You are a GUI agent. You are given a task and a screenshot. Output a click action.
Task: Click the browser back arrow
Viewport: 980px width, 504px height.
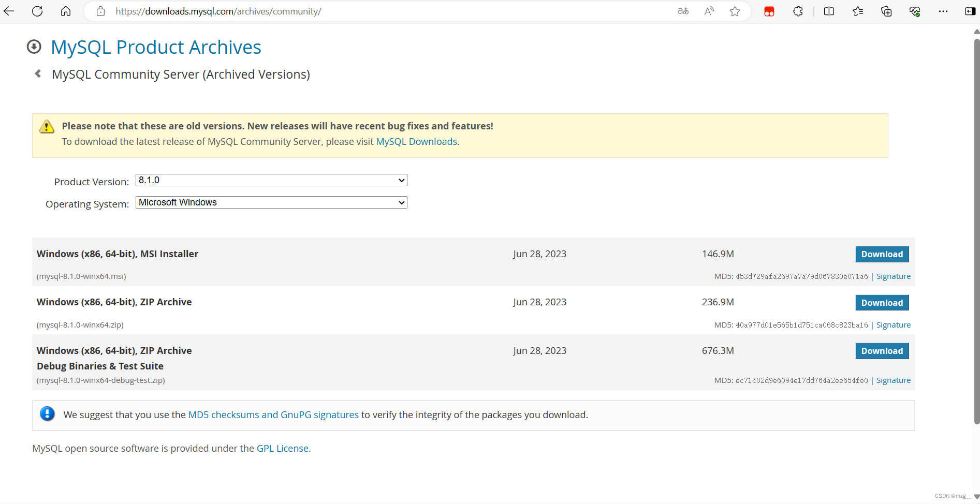(x=9, y=11)
